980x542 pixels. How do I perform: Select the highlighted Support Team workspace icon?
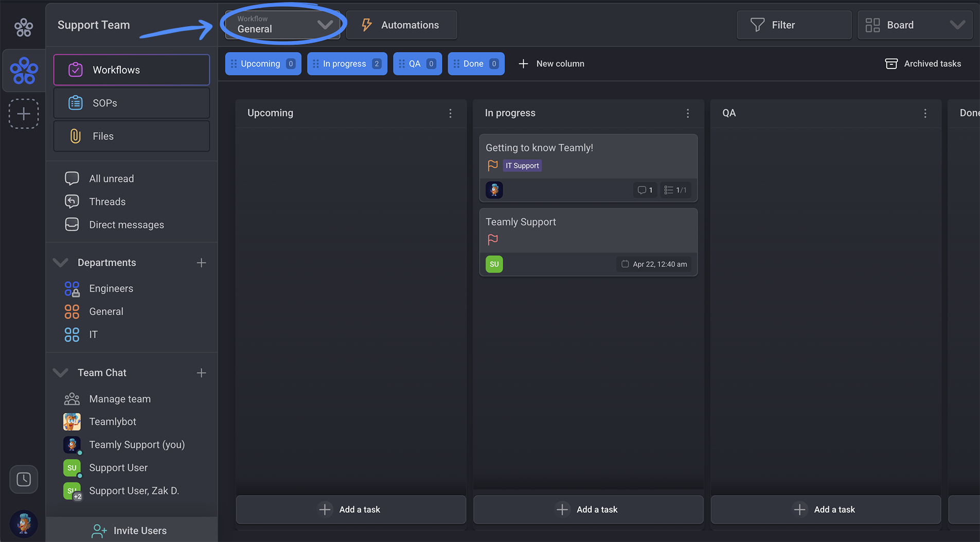click(24, 71)
